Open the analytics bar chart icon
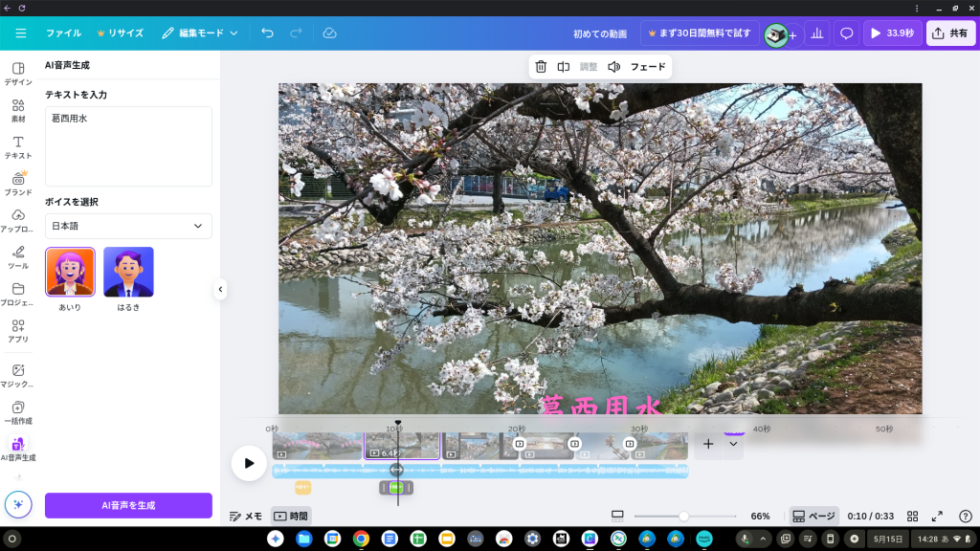980x551 pixels. pos(817,33)
